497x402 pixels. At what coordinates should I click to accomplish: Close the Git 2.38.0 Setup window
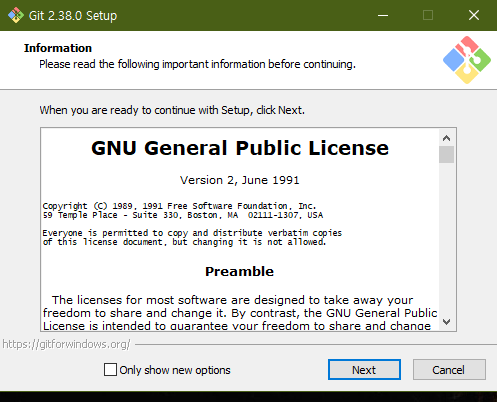pos(474,15)
